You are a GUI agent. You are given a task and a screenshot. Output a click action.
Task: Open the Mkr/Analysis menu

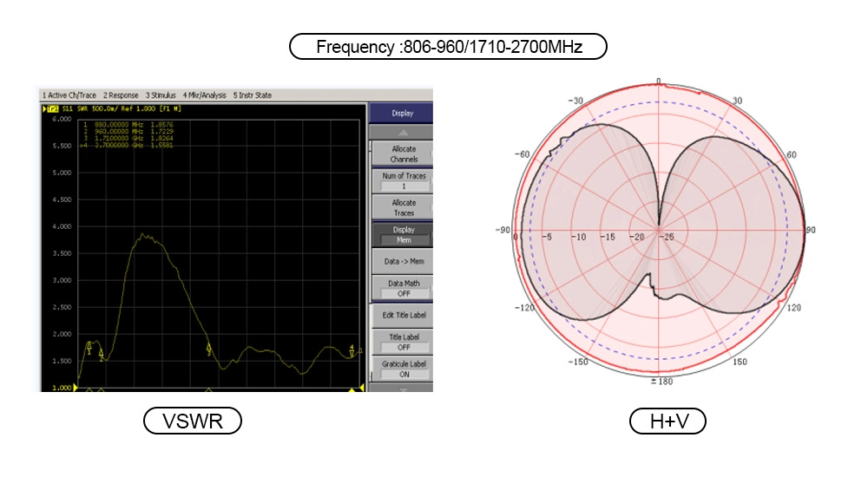(204, 95)
